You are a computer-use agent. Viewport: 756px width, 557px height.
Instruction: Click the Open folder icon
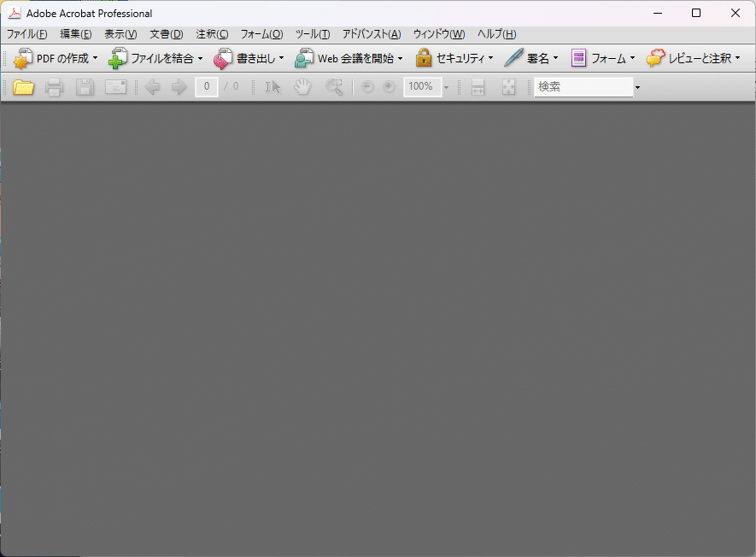pos(23,87)
